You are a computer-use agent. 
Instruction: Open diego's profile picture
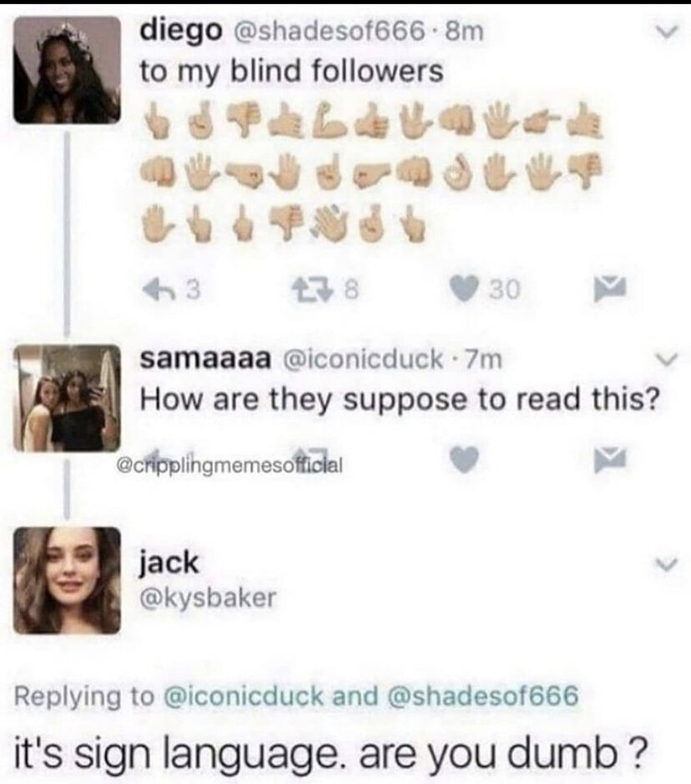click(x=67, y=69)
